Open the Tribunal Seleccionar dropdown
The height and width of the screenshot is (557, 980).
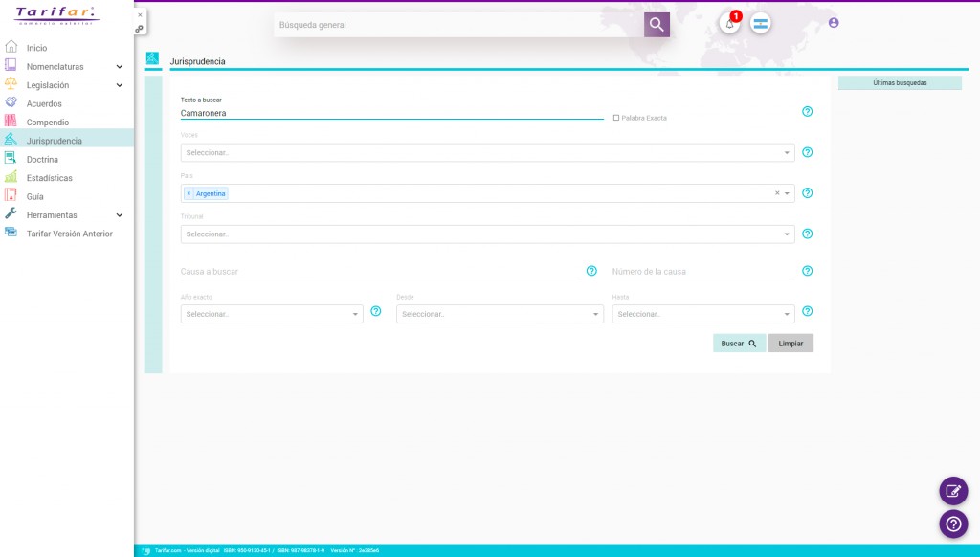pyautogui.click(x=487, y=234)
